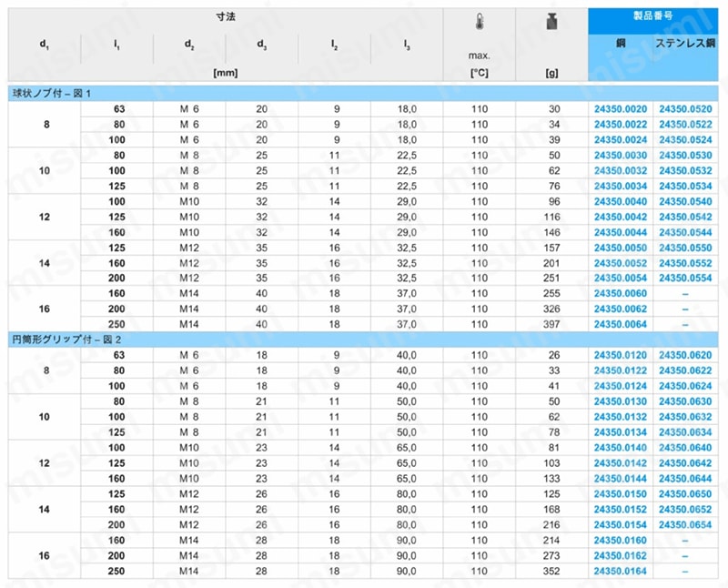Image resolution: width=728 pixels, height=588 pixels.
Task: Follow the 24350.0030 product link
Action: (x=621, y=155)
